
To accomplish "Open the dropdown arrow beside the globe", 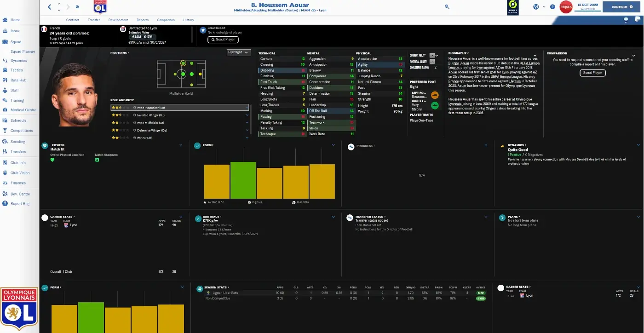I will click(544, 7).
